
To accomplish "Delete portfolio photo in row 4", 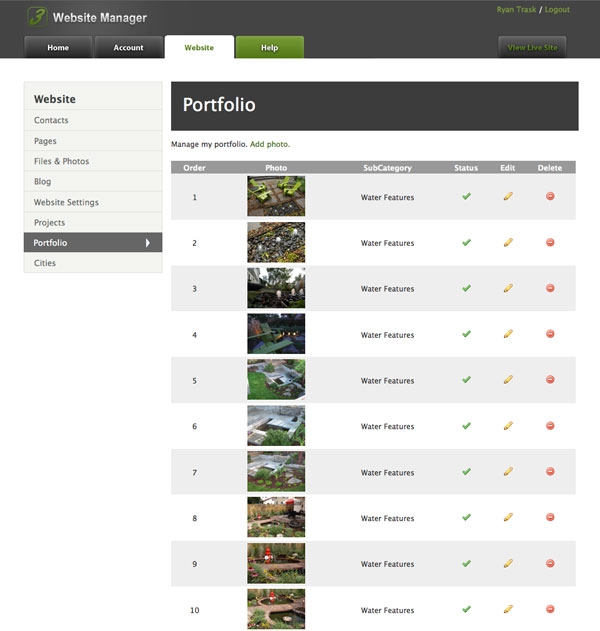I will tap(550, 334).
